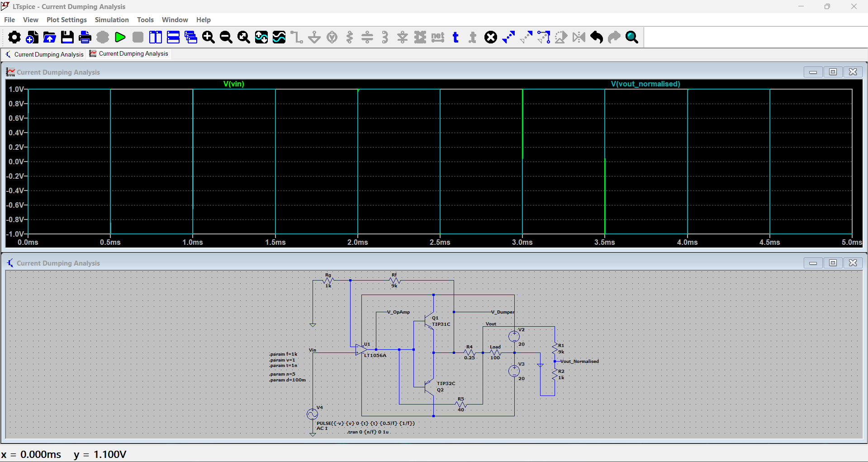The height and width of the screenshot is (462, 868).
Task: Close the schematic pane
Action: coord(853,263)
